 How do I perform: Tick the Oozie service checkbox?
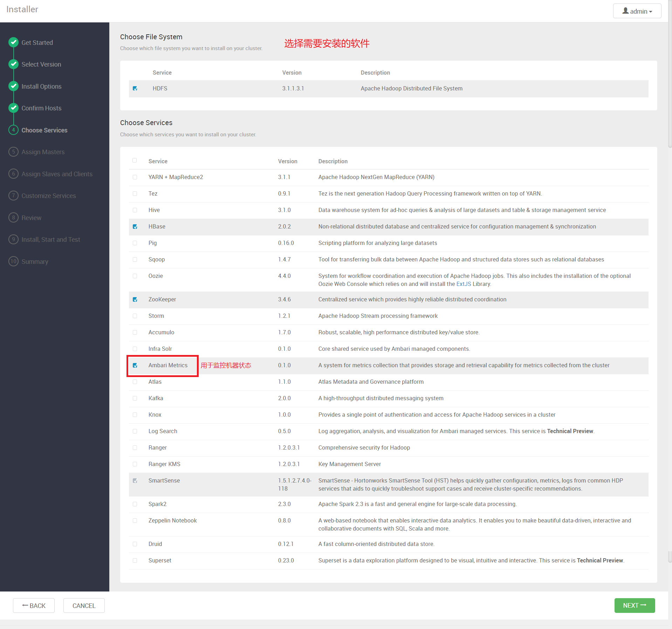(x=135, y=276)
